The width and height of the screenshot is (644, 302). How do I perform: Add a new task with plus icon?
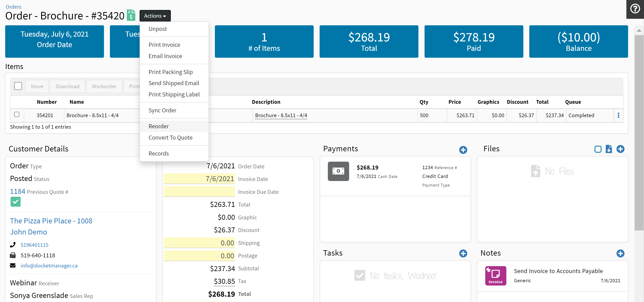463,253
